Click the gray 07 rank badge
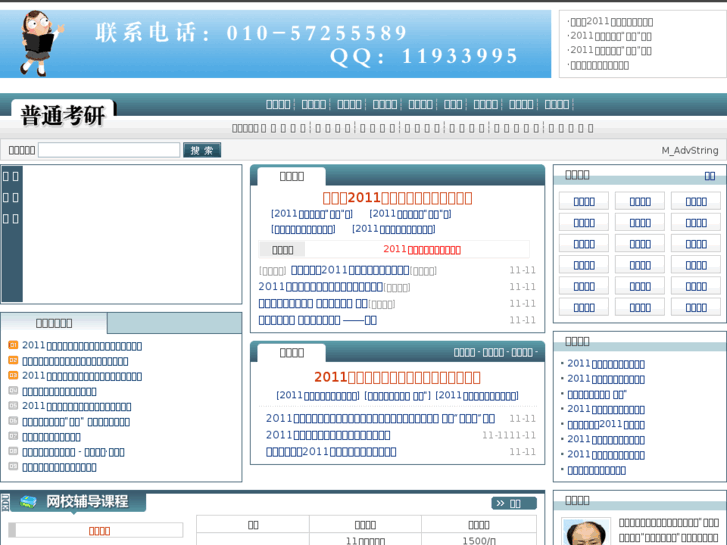This screenshot has height=545, width=727. pos(13,436)
